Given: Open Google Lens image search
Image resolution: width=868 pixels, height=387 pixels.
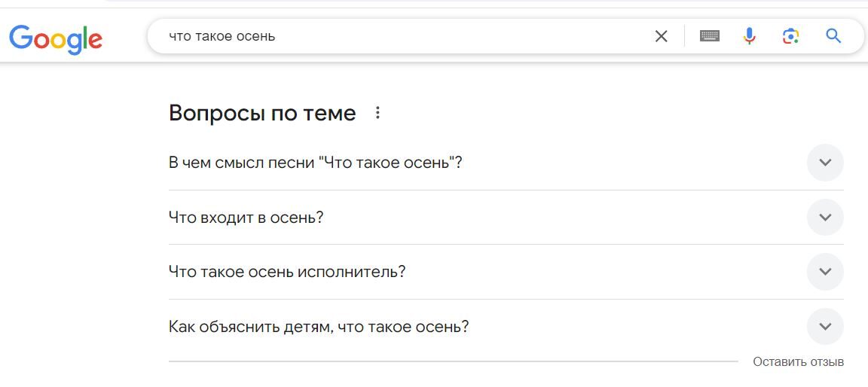Looking at the screenshot, I should tap(790, 36).
